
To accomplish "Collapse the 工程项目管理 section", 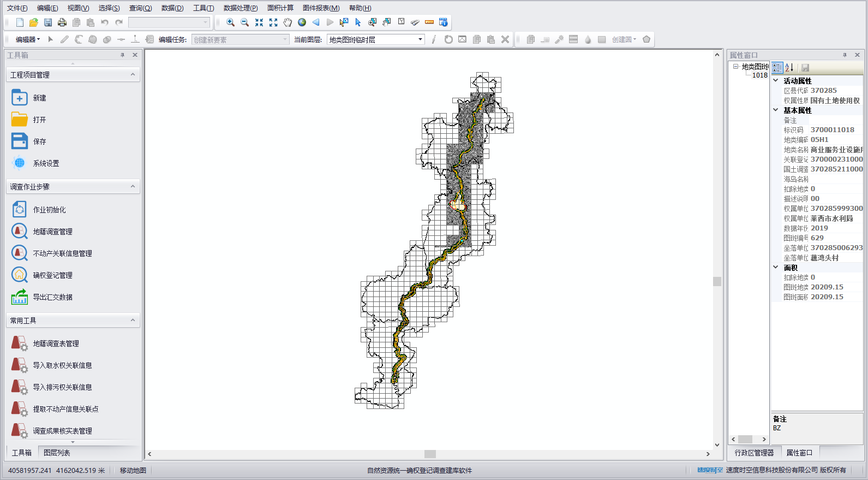I will tap(133, 75).
